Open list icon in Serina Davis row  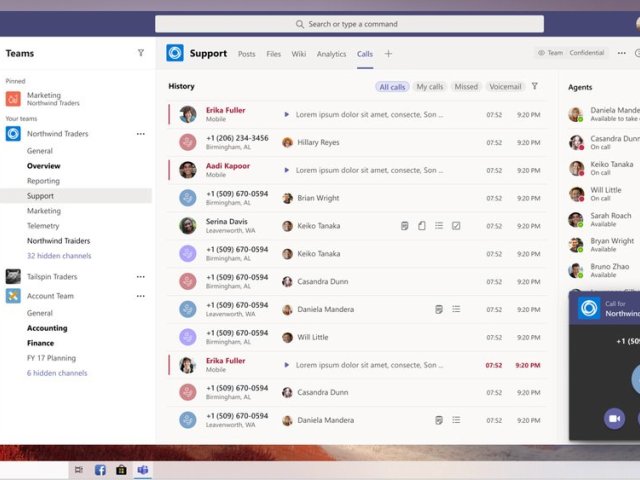(439, 226)
